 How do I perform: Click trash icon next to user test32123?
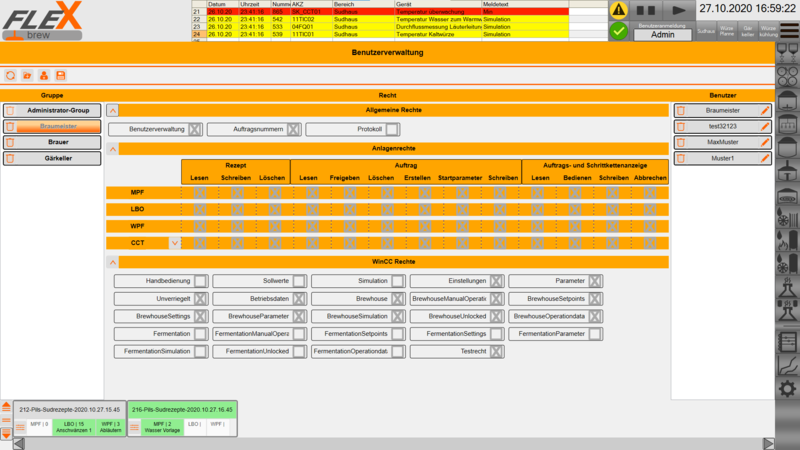[x=680, y=126]
